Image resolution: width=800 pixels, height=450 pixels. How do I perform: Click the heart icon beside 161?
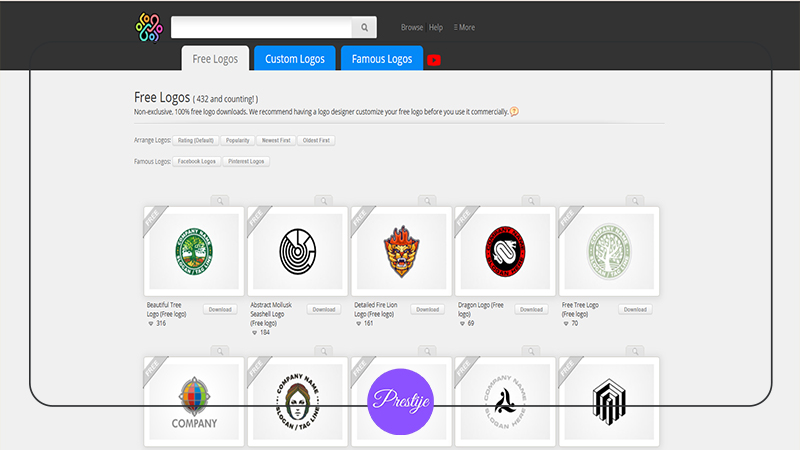coord(359,323)
